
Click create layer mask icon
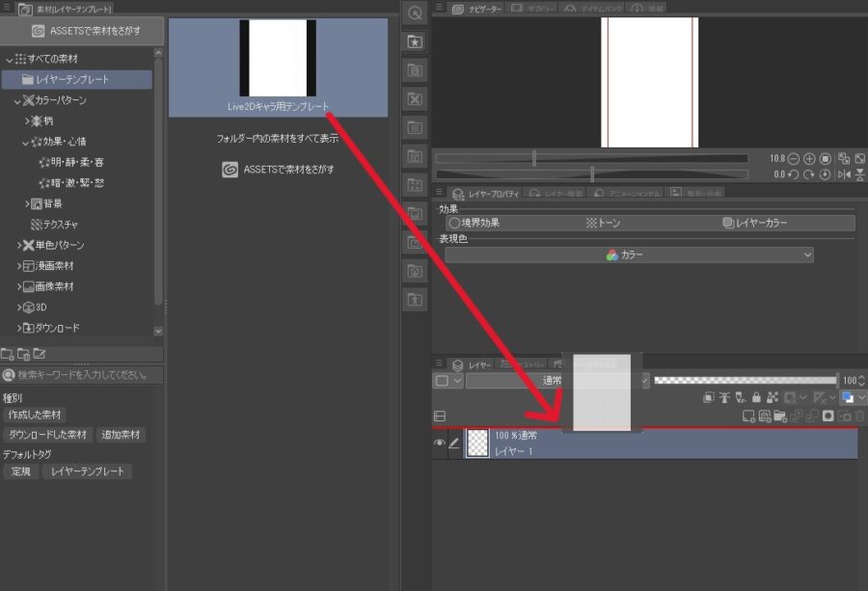828,416
